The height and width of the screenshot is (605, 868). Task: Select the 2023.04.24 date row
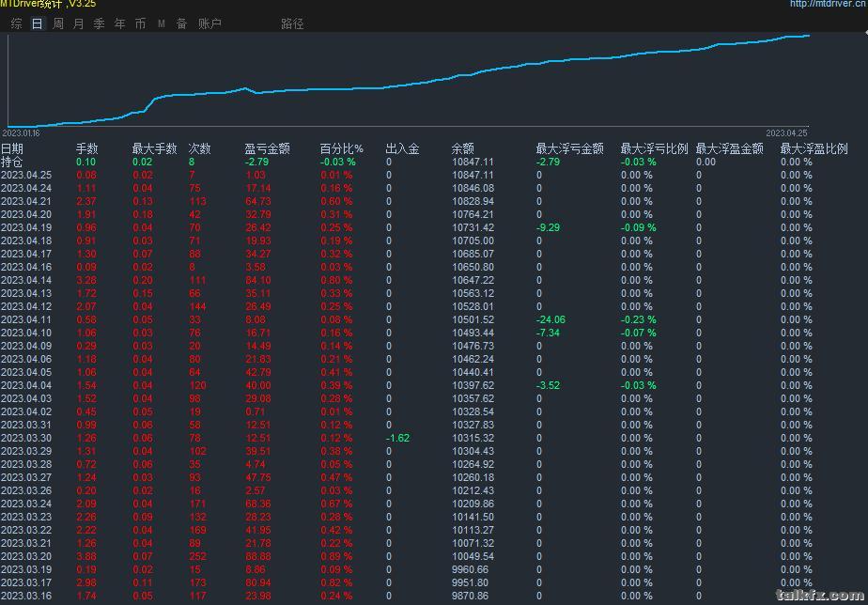[x=26, y=188]
